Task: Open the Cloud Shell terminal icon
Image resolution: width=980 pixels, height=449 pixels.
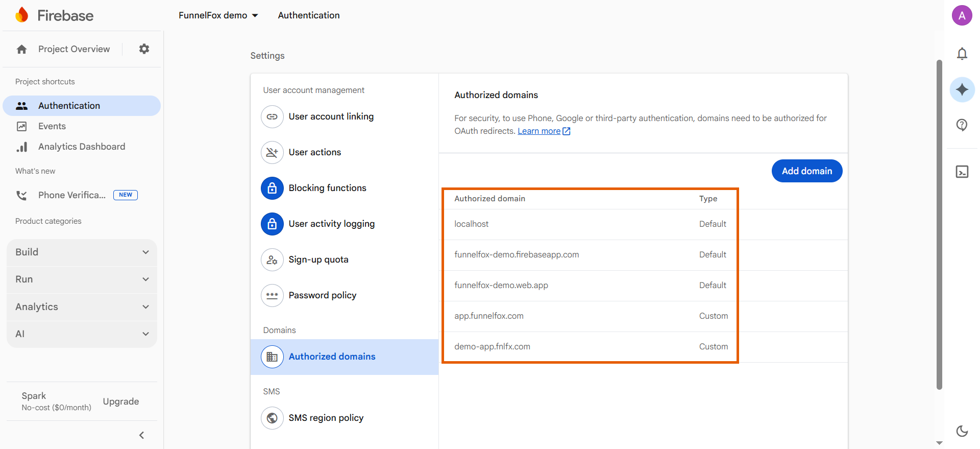Action: coord(962,172)
